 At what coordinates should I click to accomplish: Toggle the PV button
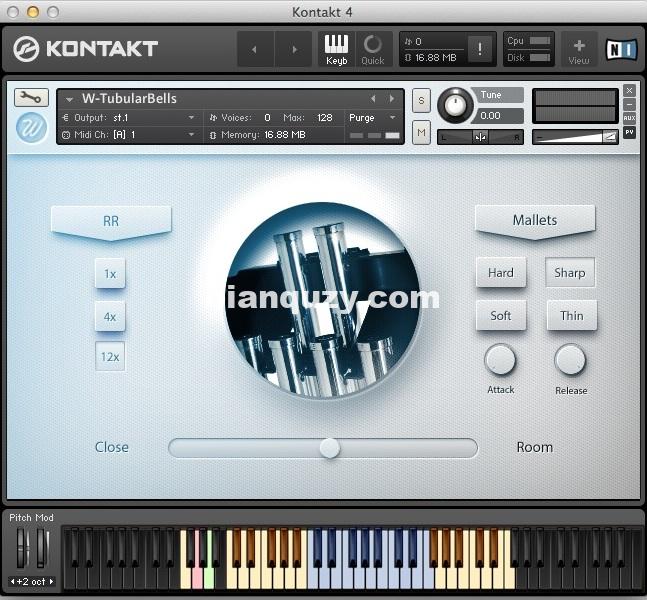[629, 132]
